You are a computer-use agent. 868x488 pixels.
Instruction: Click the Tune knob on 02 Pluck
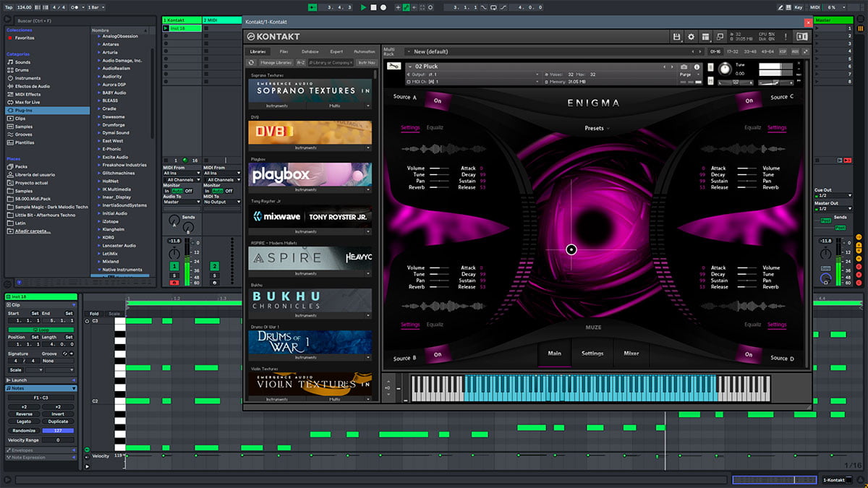(x=725, y=69)
